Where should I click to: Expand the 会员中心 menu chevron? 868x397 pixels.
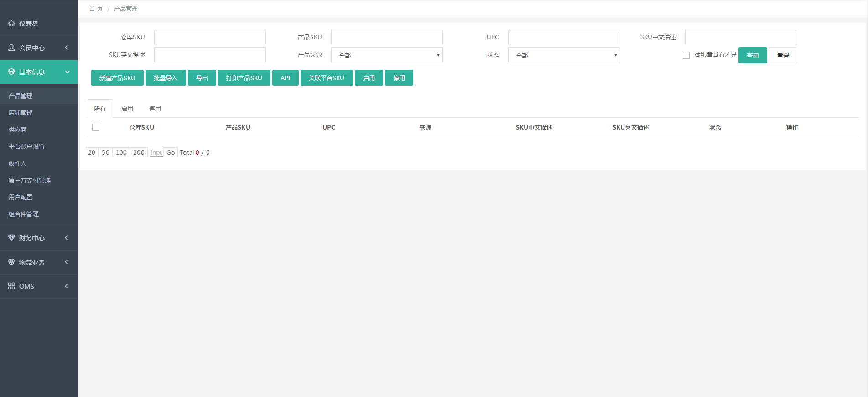click(67, 47)
